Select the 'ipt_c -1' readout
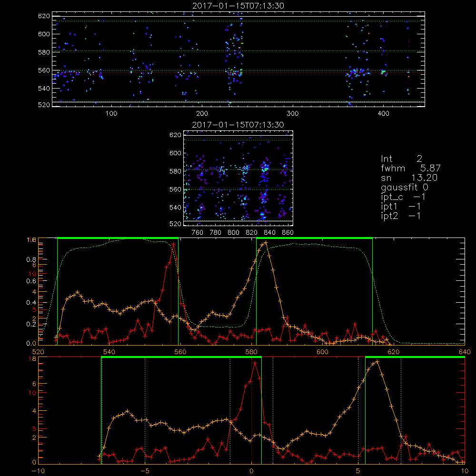The width and height of the screenshot is (476, 476). pyautogui.click(x=403, y=197)
